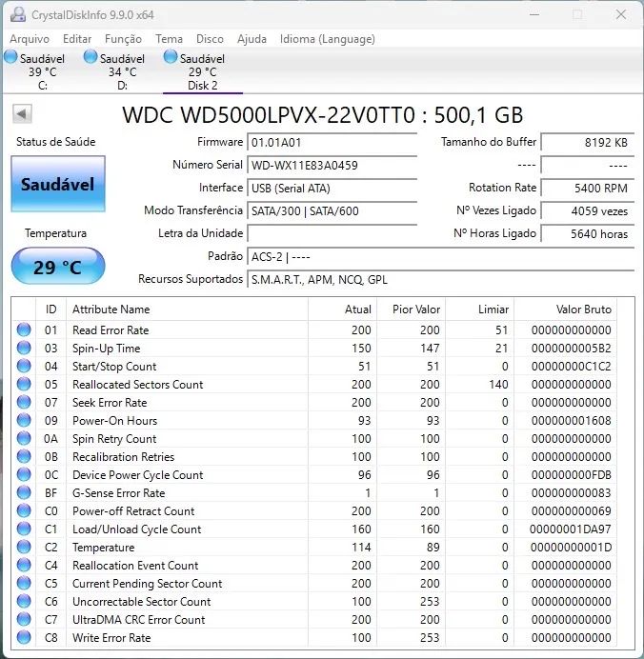Image resolution: width=644 pixels, height=659 pixels.
Task: Click status orb for UltraDMA CRC Error Count
Action: (x=24, y=619)
